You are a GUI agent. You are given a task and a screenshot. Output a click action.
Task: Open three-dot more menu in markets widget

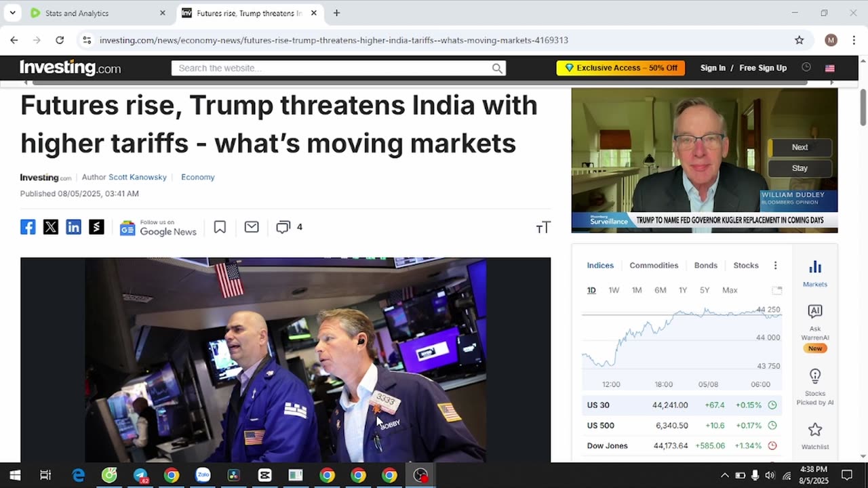[x=775, y=265]
